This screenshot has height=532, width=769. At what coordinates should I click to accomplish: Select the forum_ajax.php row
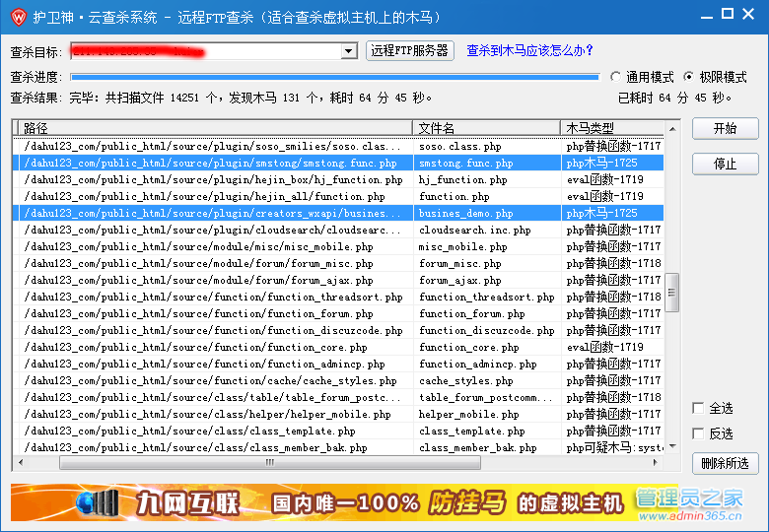(x=338, y=280)
